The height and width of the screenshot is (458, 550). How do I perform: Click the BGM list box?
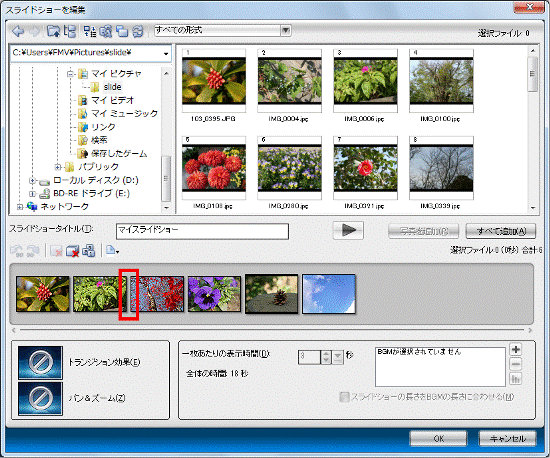coord(440,367)
